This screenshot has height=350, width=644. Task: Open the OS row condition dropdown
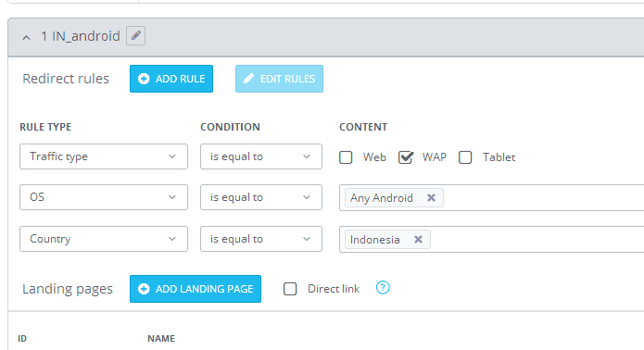(261, 197)
